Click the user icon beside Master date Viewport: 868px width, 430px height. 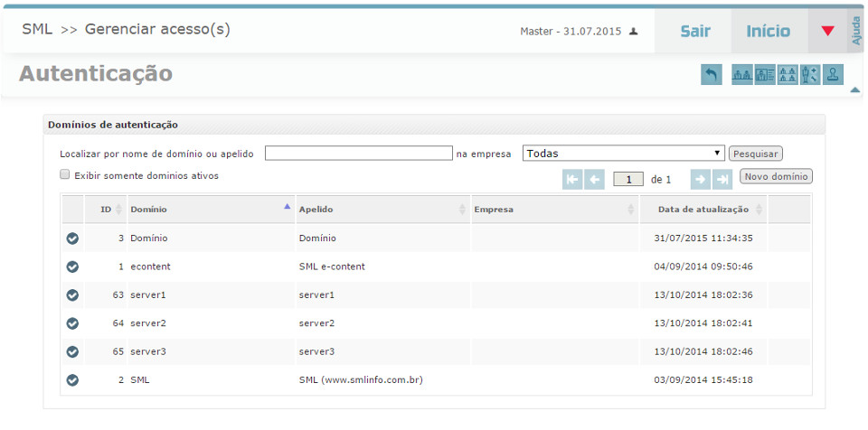click(634, 32)
